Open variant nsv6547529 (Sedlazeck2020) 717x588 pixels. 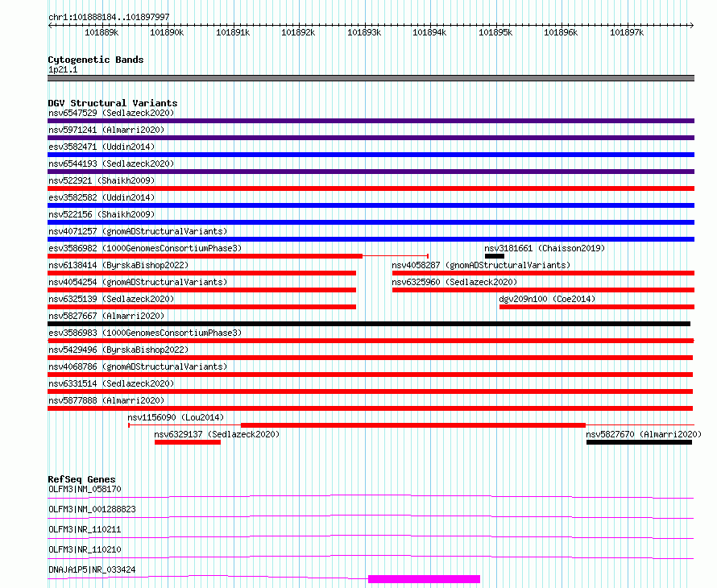click(111, 113)
